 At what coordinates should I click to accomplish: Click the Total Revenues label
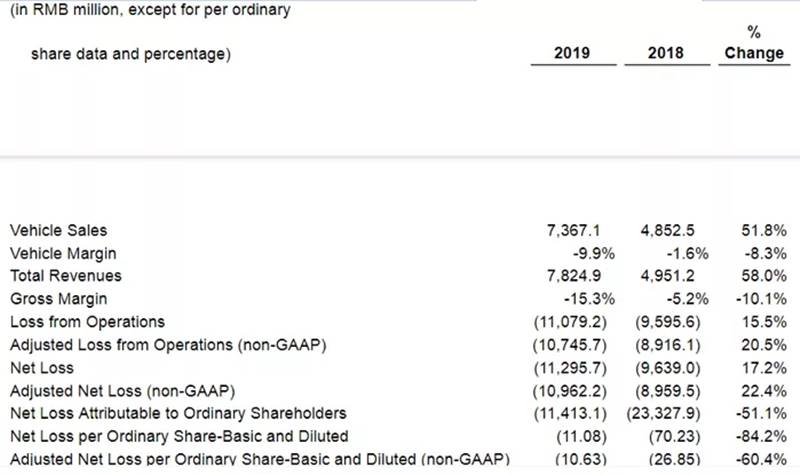(x=66, y=276)
